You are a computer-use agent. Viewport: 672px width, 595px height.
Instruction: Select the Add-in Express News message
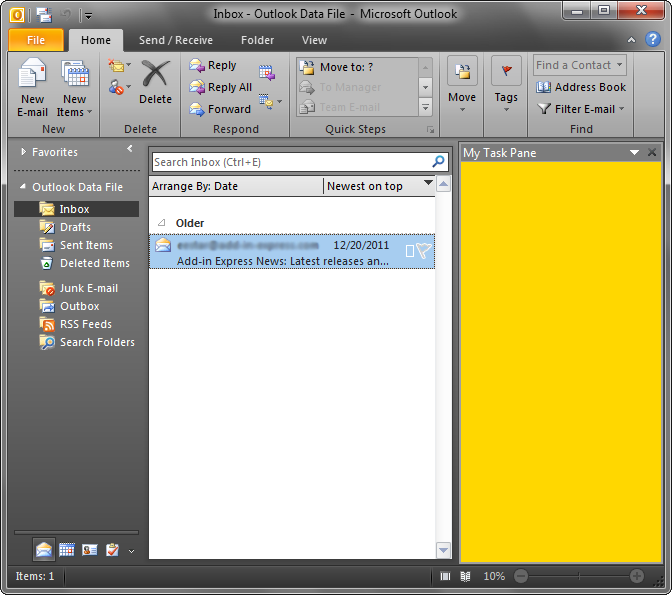pyautogui.click(x=292, y=251)
